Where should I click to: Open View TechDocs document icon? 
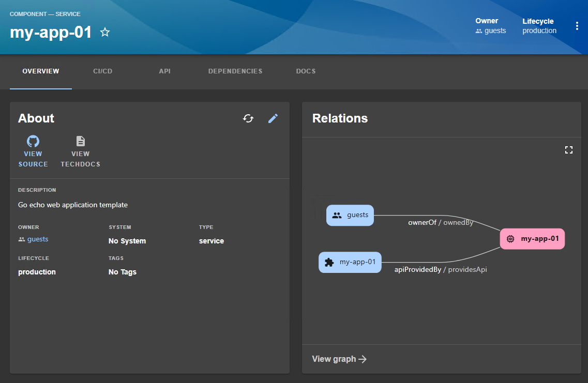click(80, 142)
